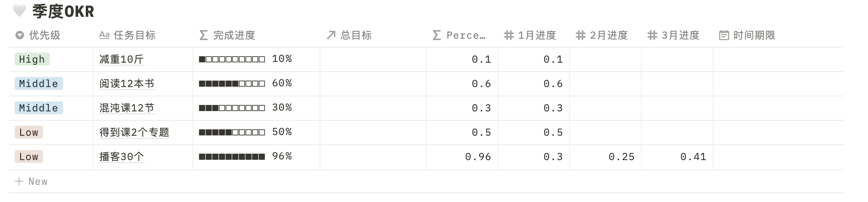The height and width of the screenshot is (202, 868).
Task: Click the number hash icon beside 1月进度
Action: 509,35
